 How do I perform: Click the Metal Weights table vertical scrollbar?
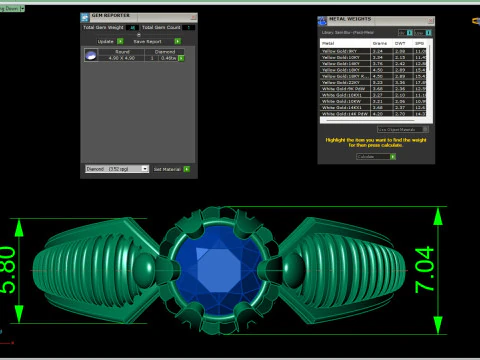[430, 58]
